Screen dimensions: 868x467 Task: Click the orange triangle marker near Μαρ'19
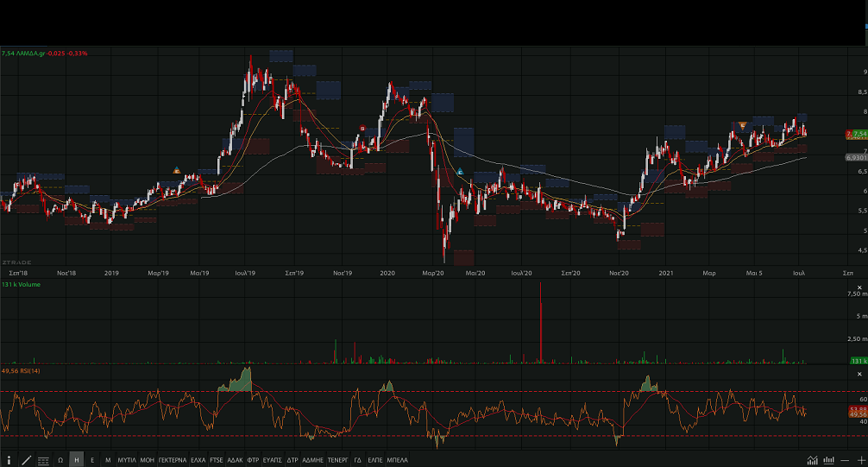(x=176, y=170)
